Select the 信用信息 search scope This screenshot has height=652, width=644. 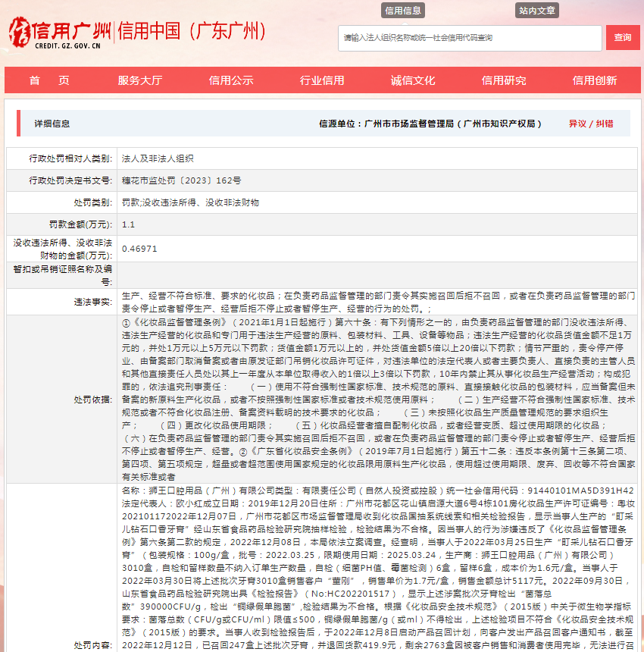(x=402, y=11)
